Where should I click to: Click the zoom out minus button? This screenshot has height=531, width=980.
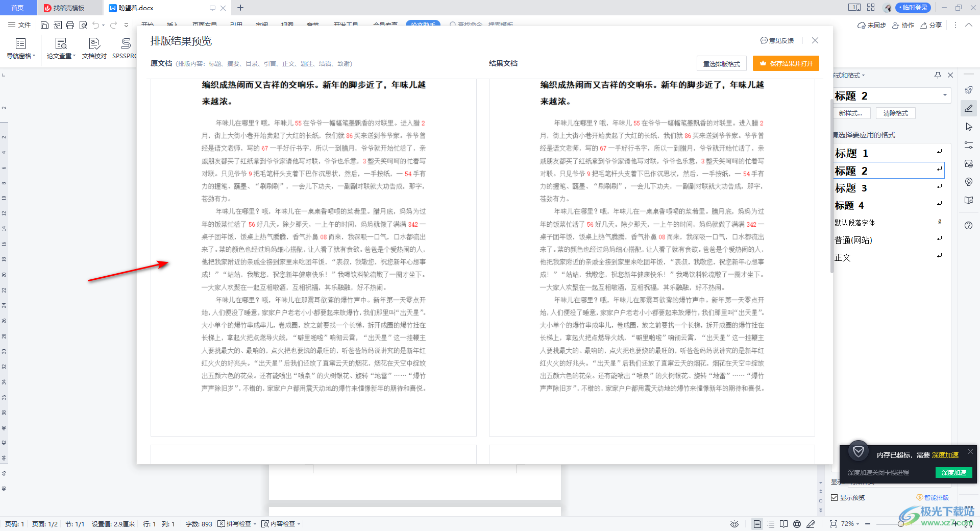click(868, 524)
